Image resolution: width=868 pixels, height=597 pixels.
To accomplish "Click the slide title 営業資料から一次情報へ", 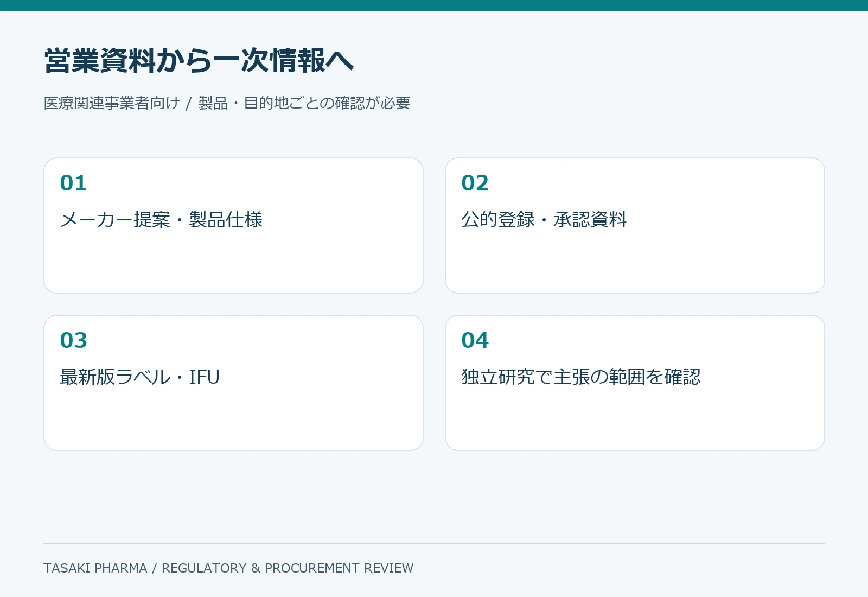I will tap(199, 60).
